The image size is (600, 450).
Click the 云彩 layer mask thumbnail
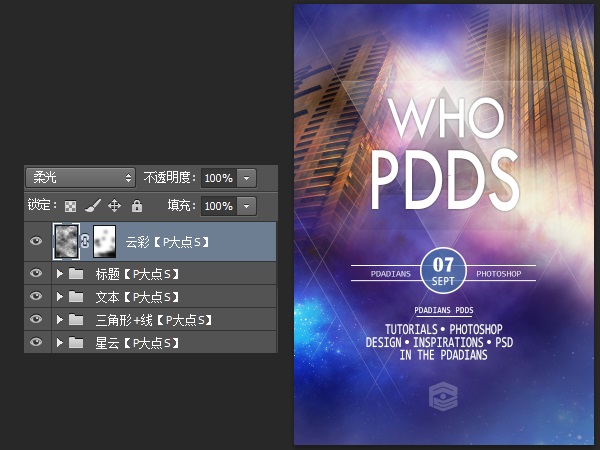pyautogui.click(x=104, y=241)
